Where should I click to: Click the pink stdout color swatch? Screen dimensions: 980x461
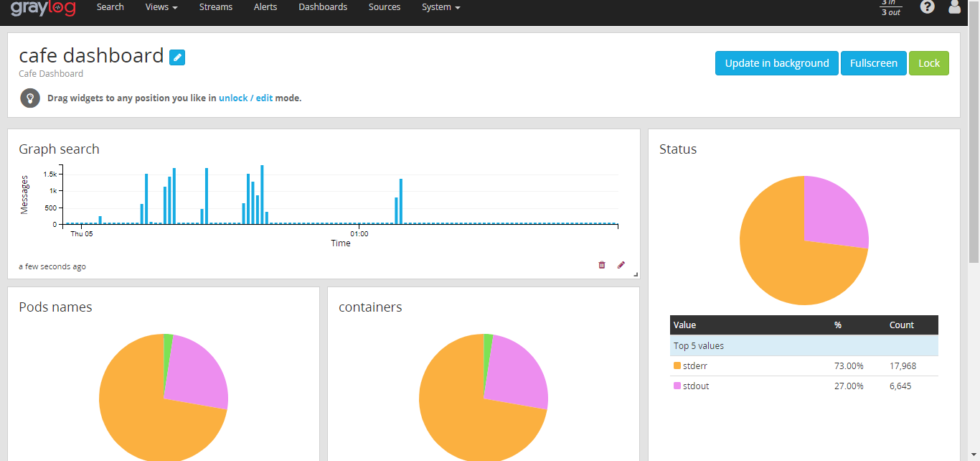pos(677,386)
